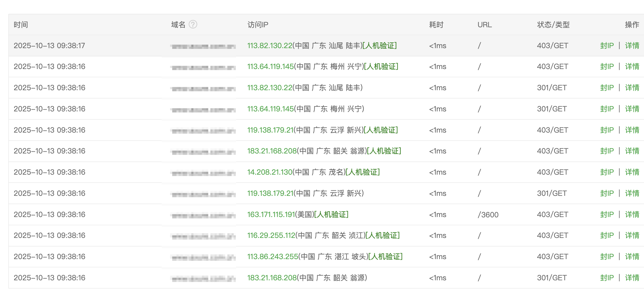Click the help icon beside 域名 header
The width and height of the screenshot is (644, 293).
coord(193,25)
